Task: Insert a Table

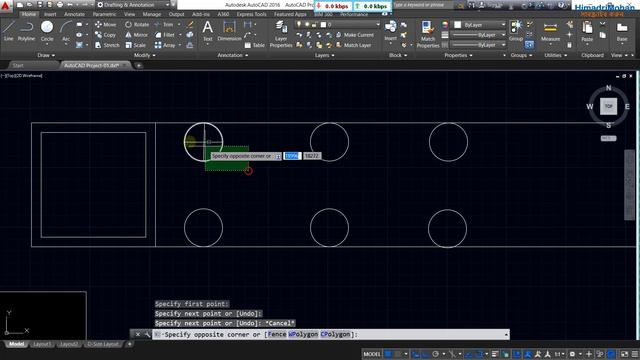Action: click(254, 45)
